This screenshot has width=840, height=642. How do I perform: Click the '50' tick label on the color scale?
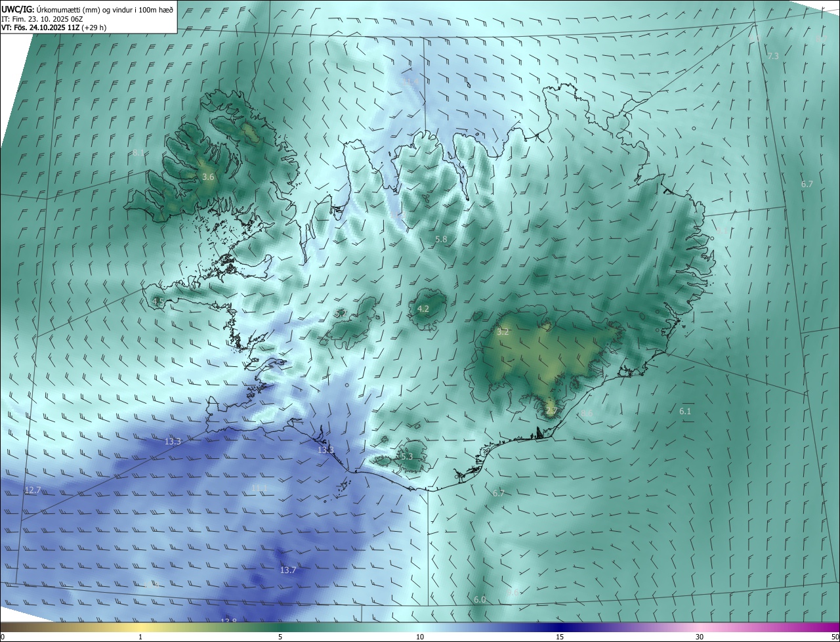835,637
